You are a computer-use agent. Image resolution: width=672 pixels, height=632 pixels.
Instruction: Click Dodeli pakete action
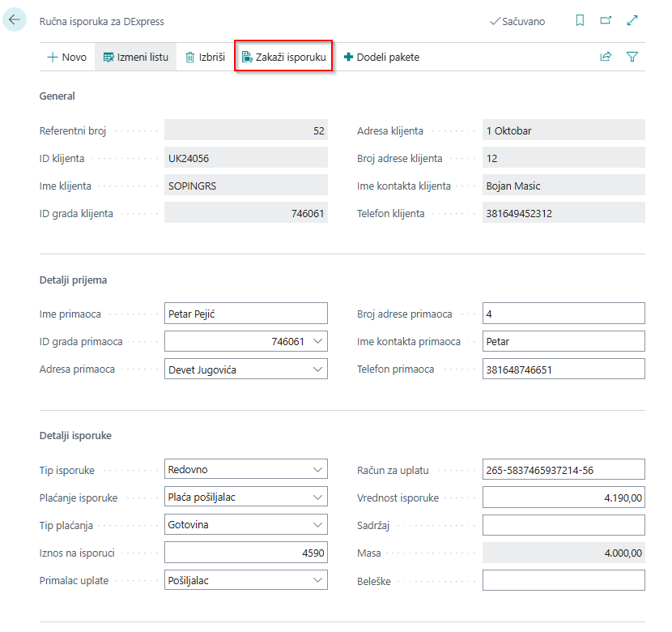tap(381, 58)
